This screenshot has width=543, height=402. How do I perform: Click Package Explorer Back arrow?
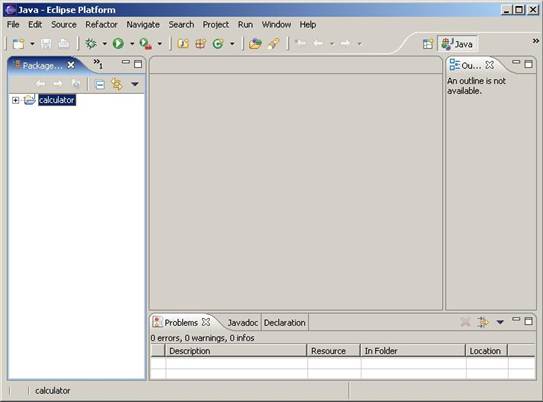click(41, 84)
